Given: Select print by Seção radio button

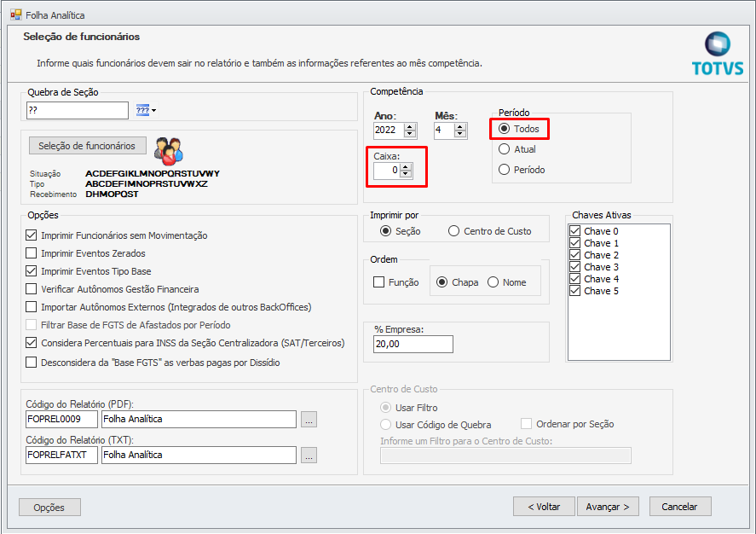Looking at the screenshot, I should pos(386,231).
